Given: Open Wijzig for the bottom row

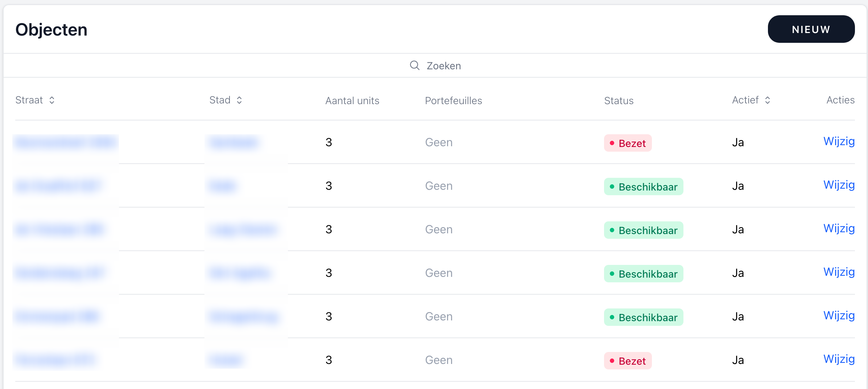Looking at the screenshot, I should pyautogui.click(x=839, y=359).
